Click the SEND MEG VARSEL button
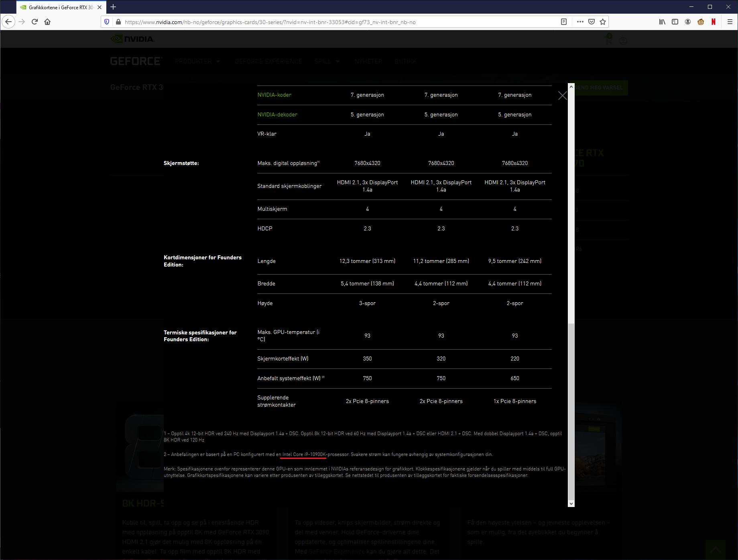 tap(601, 88)
